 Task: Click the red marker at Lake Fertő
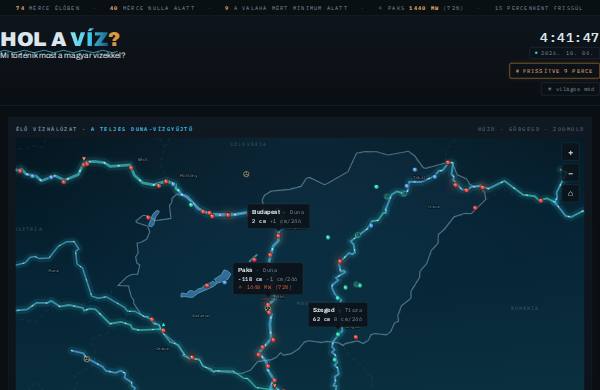(x=148, y=218)
